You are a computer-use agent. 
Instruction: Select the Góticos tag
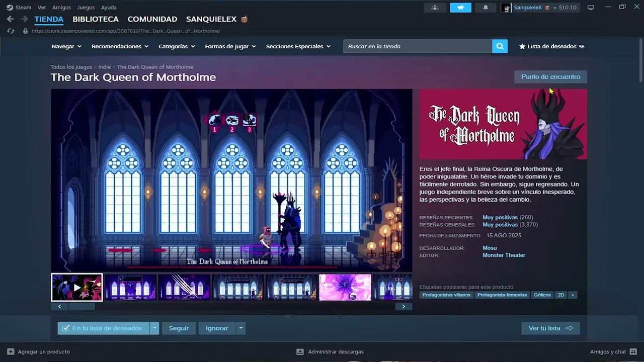(542, 295)
